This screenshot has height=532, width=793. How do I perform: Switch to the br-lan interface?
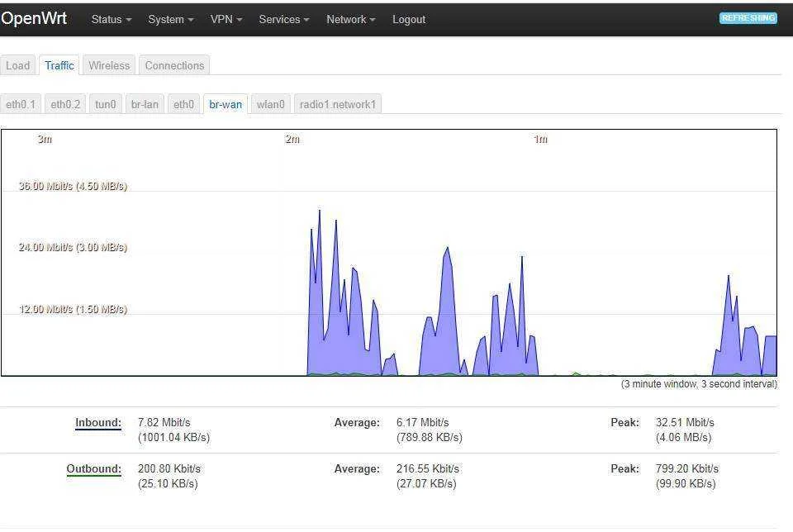[x=145, y=104]
